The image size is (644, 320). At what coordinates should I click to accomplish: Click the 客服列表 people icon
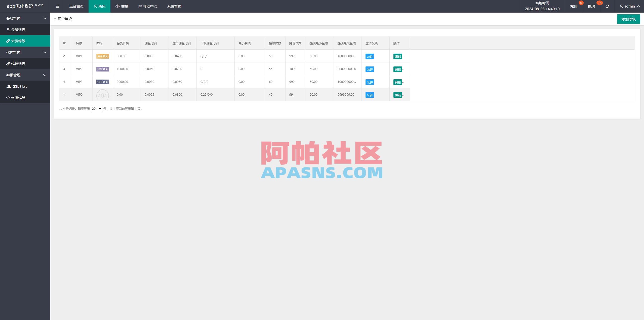tap(8, 86)
